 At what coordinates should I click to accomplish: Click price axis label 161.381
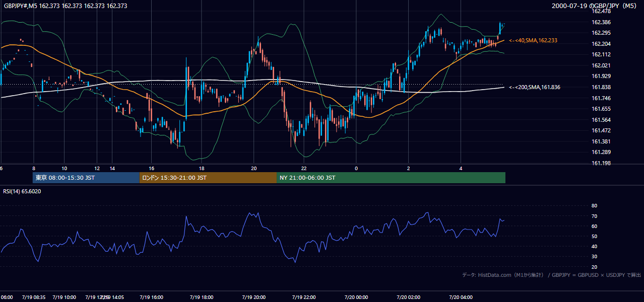point(601,141)
